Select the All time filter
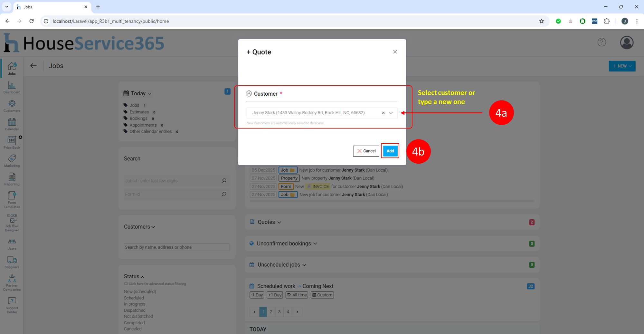The width and height of the screenshot is (644, 334). [x=297, y=295]
